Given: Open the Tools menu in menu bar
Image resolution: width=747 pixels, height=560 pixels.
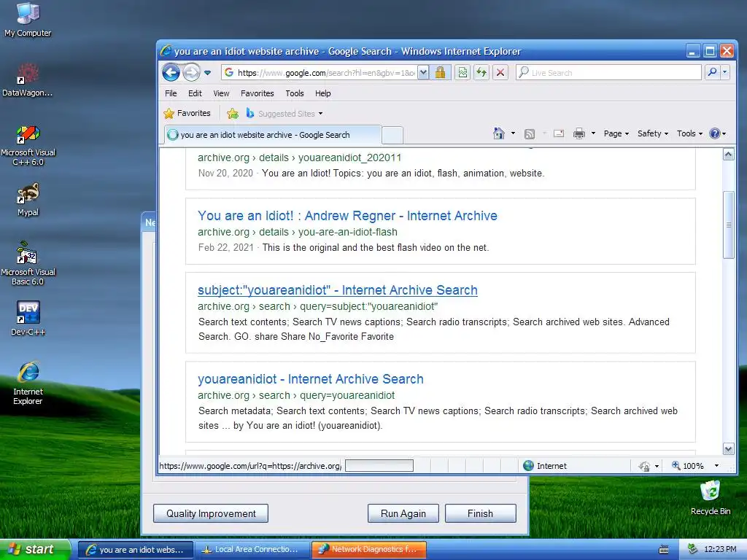Looking at the screenshot, I should click(x=295, y=93).
